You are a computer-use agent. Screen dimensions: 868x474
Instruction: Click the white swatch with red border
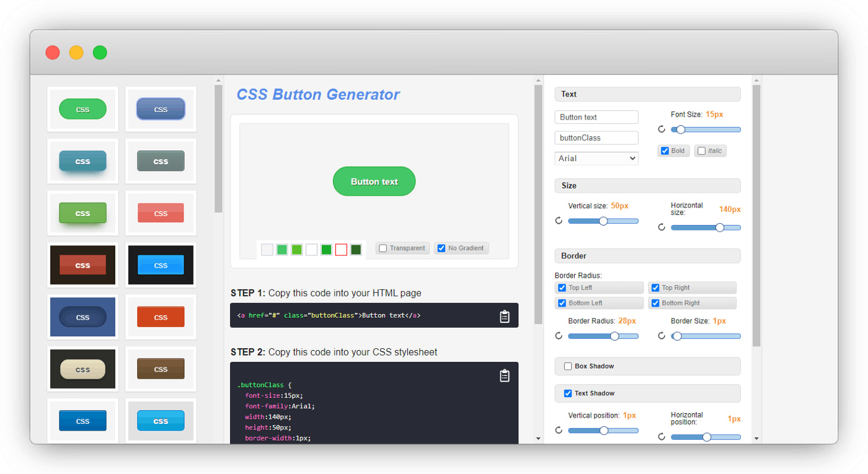pos(341,250)
